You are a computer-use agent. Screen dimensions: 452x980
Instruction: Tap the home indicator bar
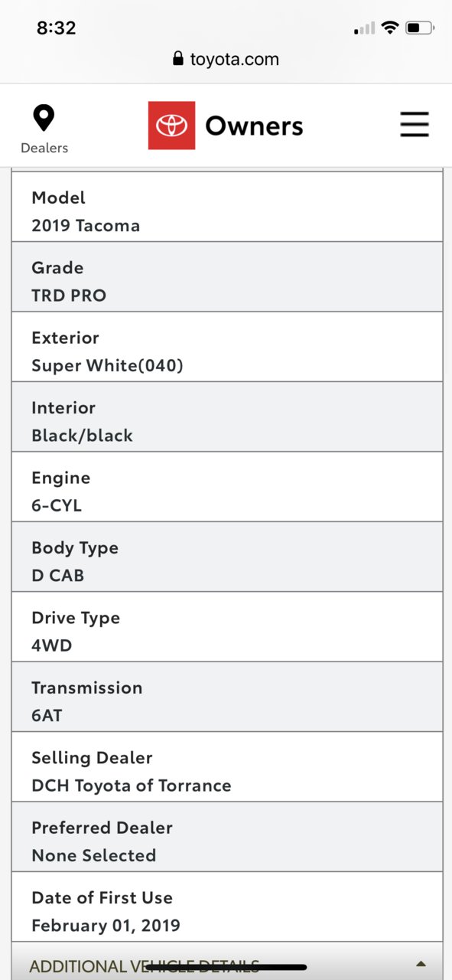226,968
